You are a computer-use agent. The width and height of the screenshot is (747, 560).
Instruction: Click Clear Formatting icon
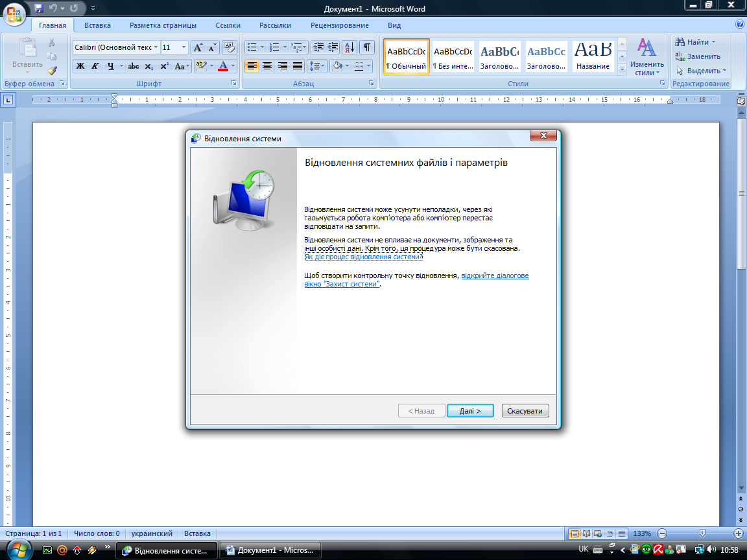coord(230,47)
